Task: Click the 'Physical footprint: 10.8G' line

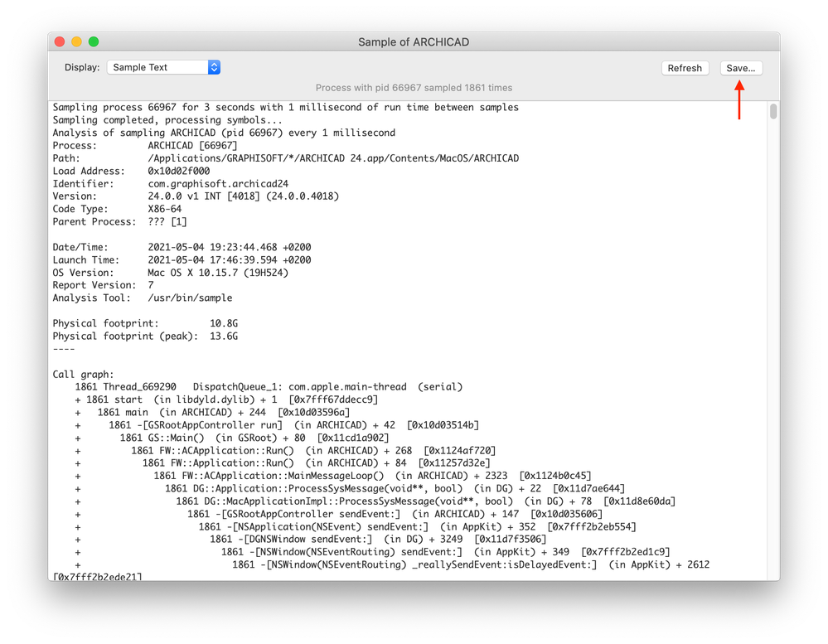Action: pyautogui.click(x=145, y=323)
